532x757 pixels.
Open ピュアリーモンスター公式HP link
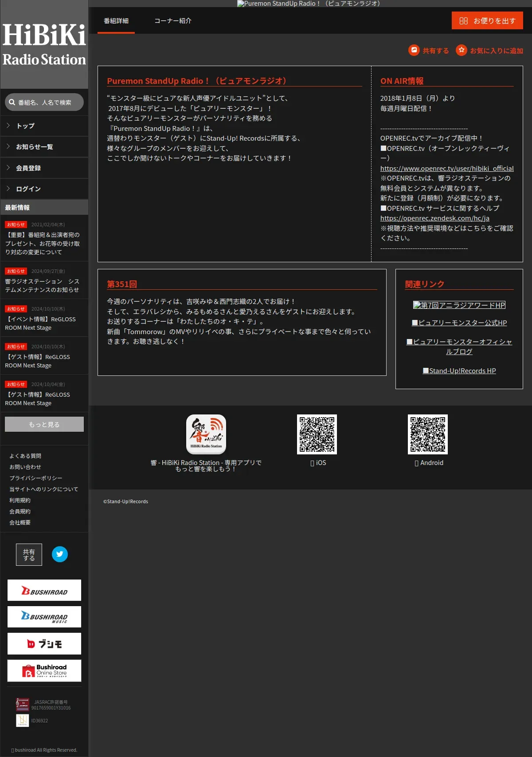point(459,323)
